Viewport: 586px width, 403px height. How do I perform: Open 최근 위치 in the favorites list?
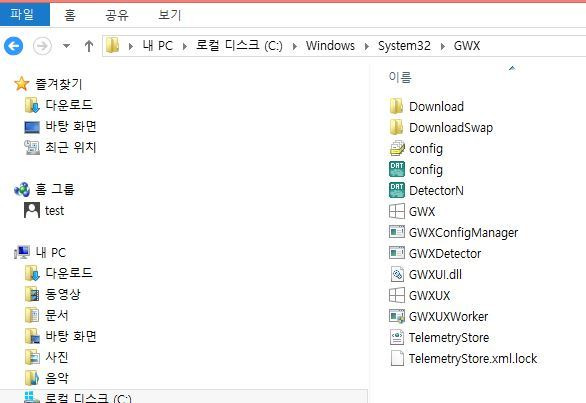(x=71, y=147)
